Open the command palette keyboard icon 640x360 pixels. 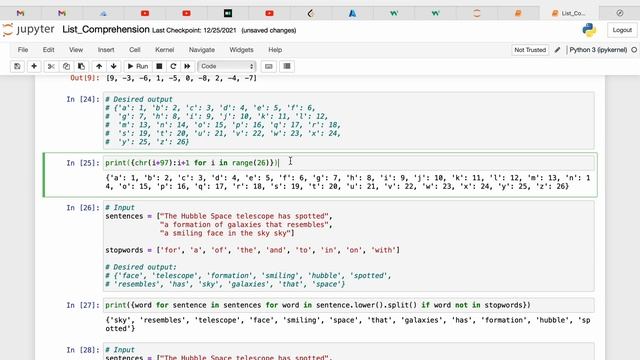point(269,66)
